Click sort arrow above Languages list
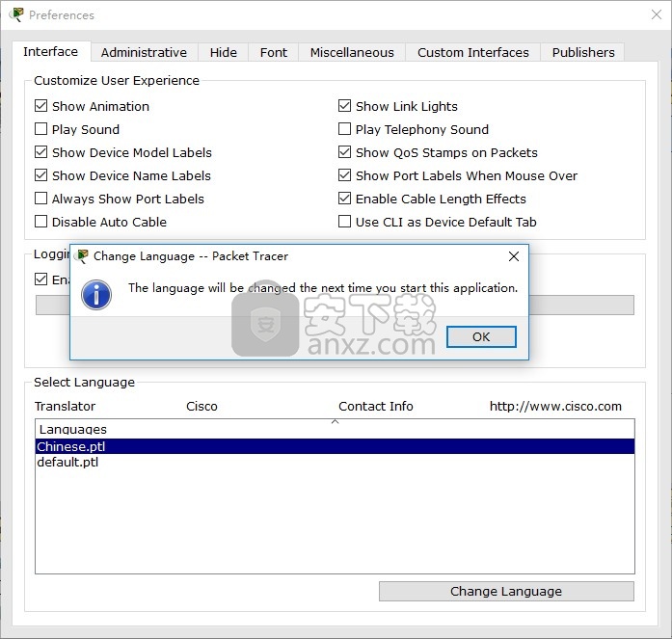The height and width of the screenshot is (639, 672). pos(336,422)
